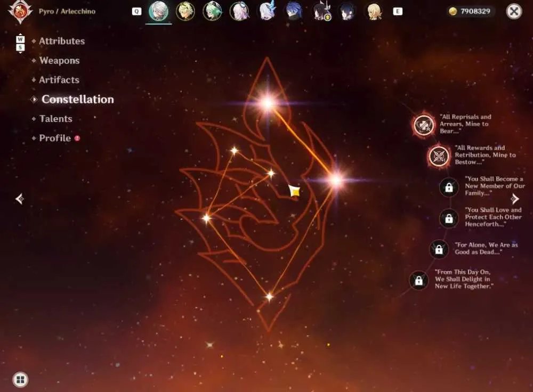Open the Weapons section
Viewport: 533px width, 392px height.
point(60,61)
